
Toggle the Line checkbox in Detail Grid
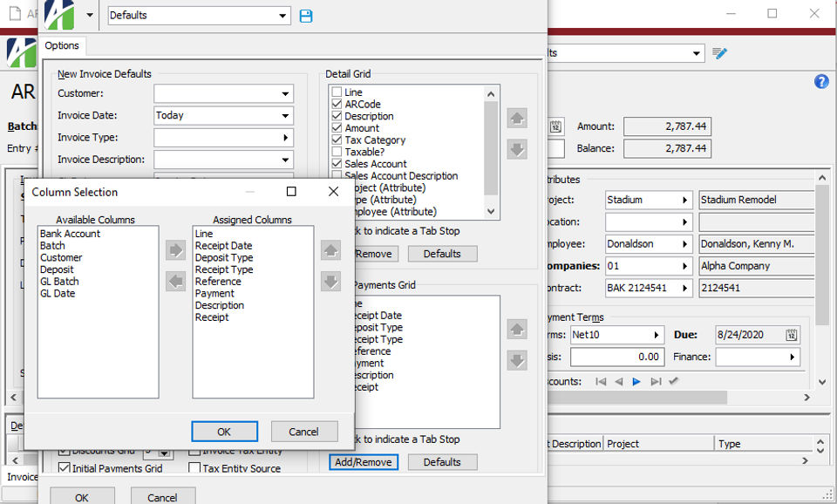pos(337,92)
